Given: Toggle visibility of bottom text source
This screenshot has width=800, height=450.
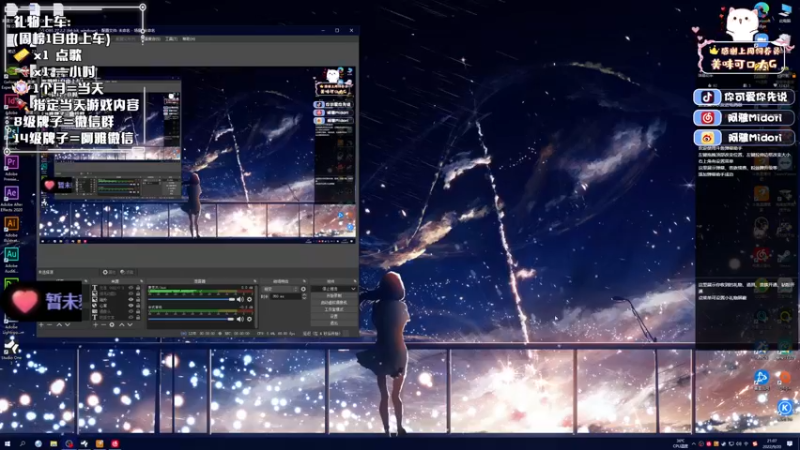Looking at the screenshot, I should 131,317.
